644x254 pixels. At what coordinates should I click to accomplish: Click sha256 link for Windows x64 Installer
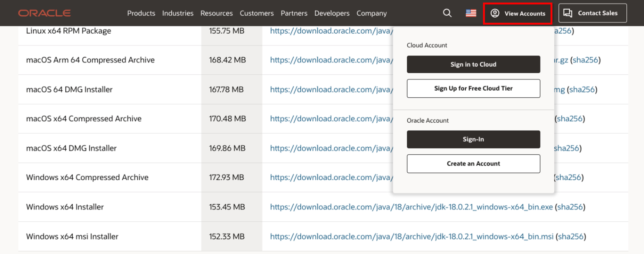(x=570, y=207)
